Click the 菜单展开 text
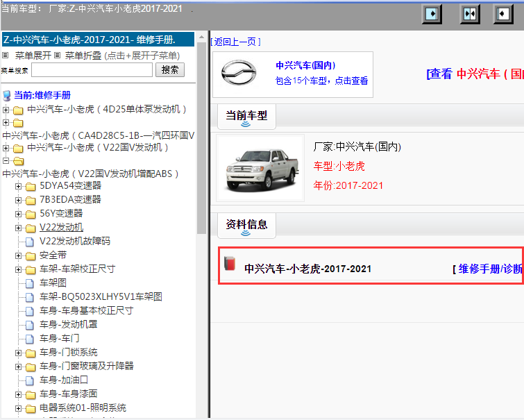This screenshot has height=420, width=524. click(33, 56)
